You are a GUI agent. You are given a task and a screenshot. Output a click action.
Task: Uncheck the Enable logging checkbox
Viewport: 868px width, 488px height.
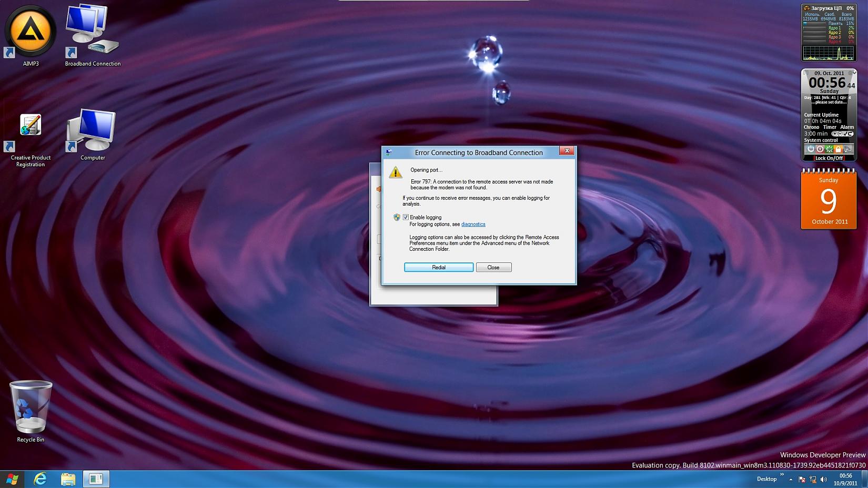406,217
